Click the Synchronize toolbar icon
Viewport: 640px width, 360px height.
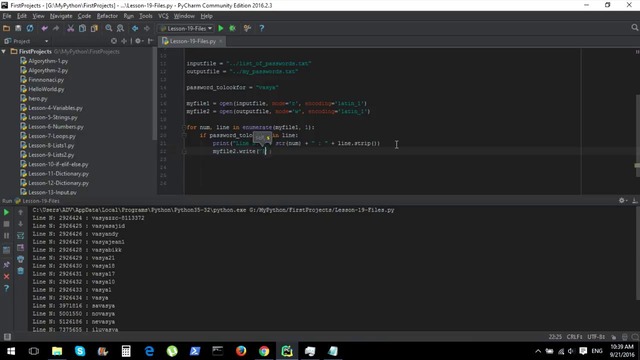coord(30,28)
